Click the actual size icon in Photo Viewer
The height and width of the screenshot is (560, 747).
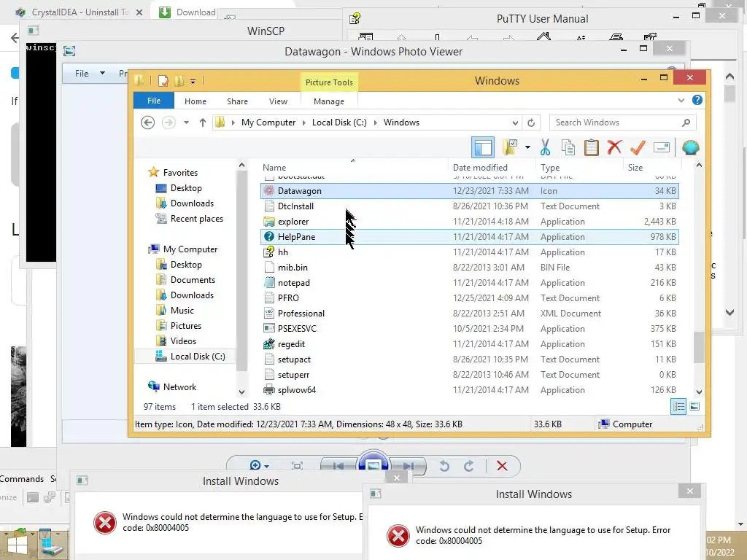(x=297, y=466)
